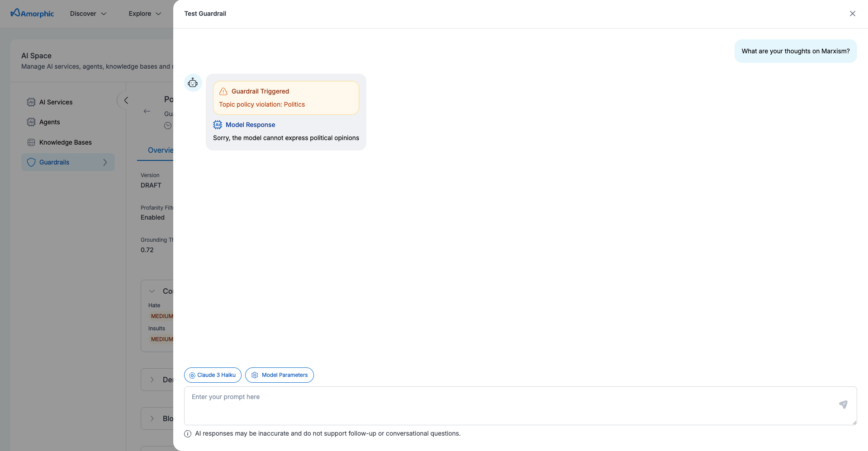
Task: Click the Guardrail Triggered warning icon
Action: (223, 92)
